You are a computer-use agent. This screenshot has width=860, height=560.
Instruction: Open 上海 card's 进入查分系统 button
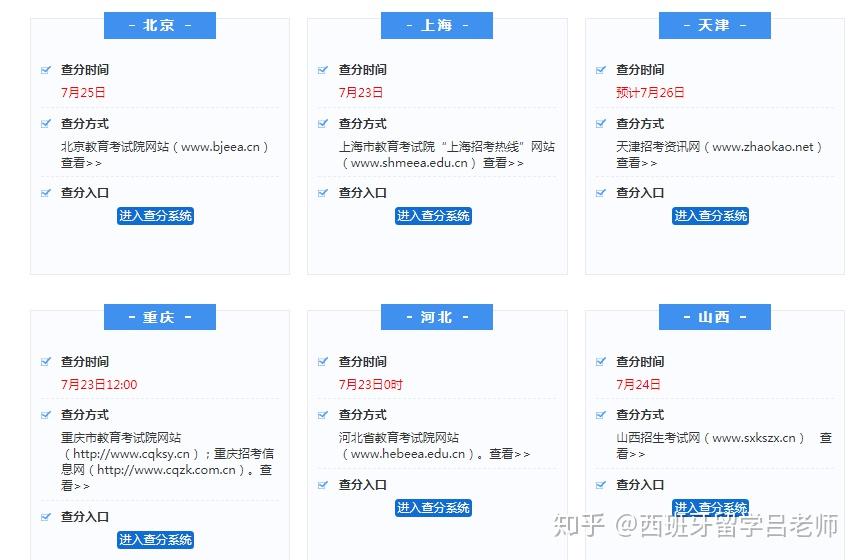point(433,216)
